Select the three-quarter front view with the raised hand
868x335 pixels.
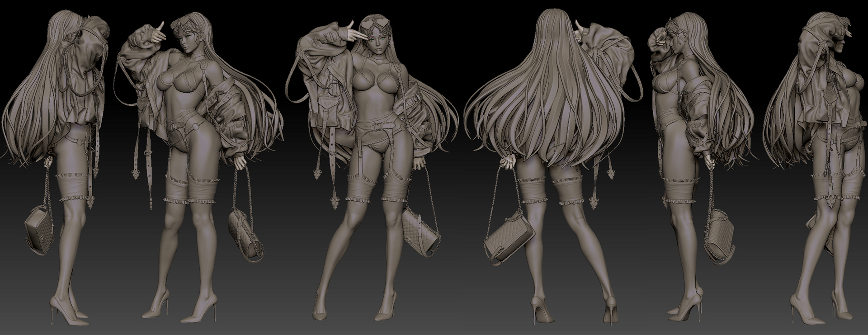(200, 167)
